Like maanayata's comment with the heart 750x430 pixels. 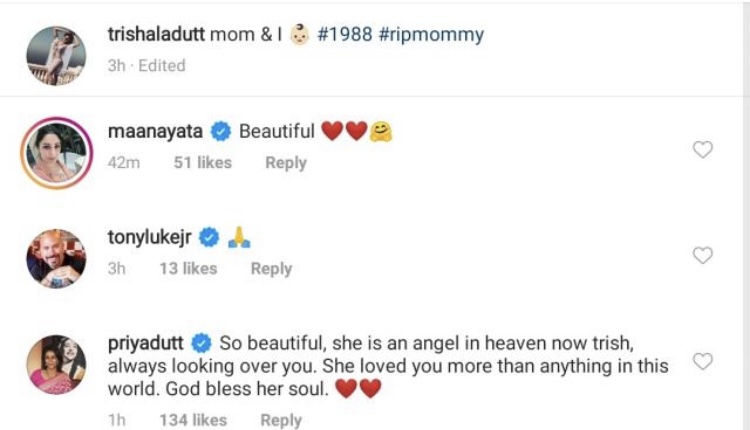(x=703, y=150)
